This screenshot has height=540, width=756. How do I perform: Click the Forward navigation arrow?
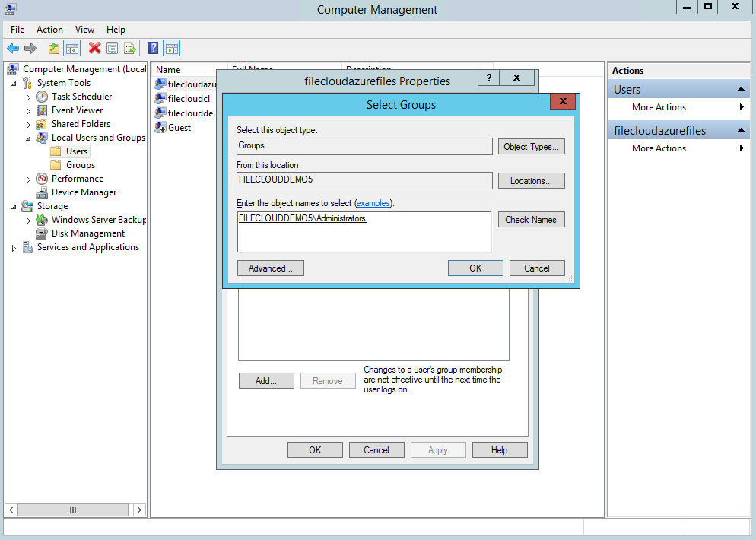tap(30, 48)
